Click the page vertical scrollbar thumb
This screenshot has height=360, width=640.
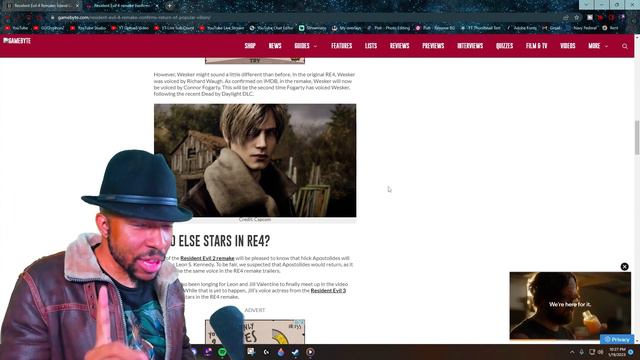[637, 138]
